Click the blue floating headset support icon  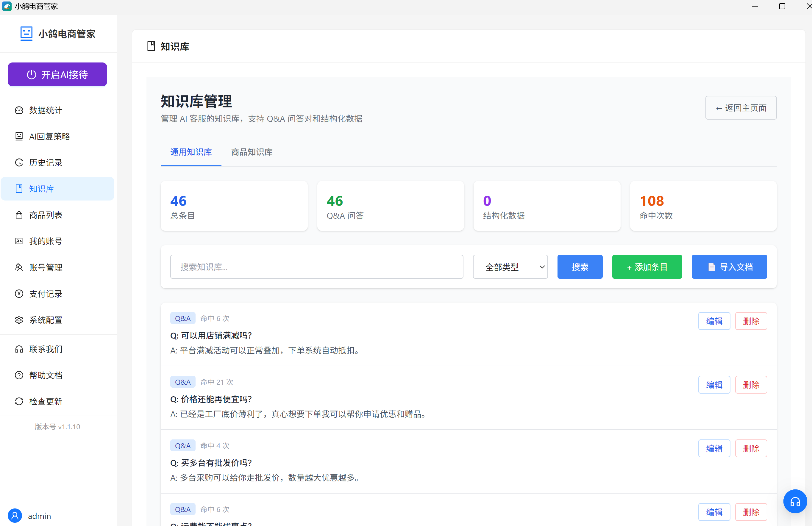[795, 501]
